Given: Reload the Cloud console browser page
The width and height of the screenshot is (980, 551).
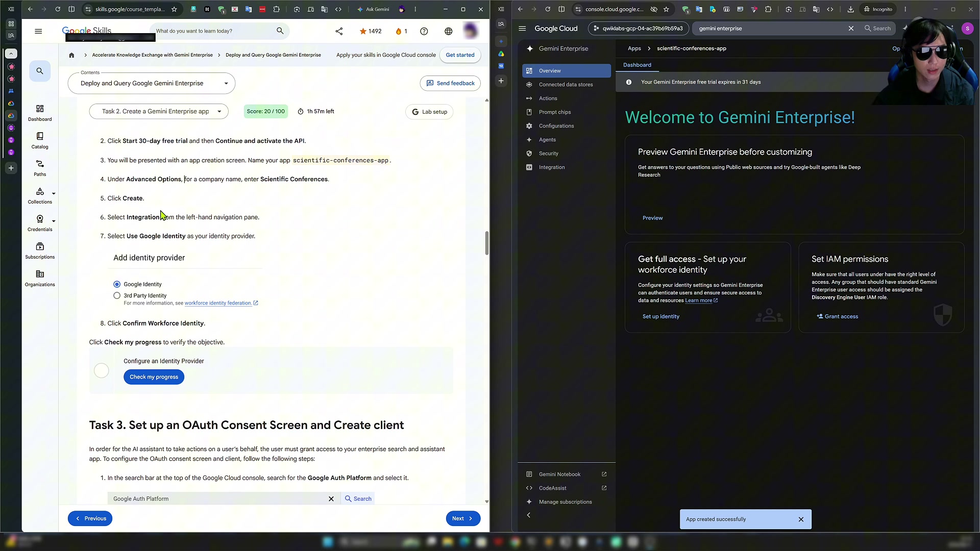Looking at the screenshot, I should pos(548,9).
